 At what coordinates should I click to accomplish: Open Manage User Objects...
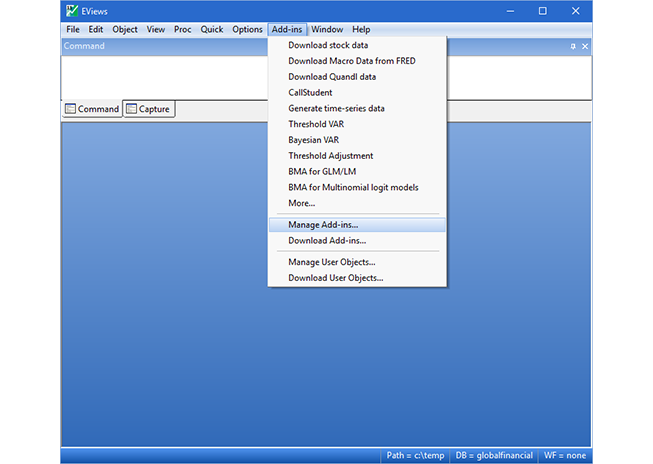357,262
